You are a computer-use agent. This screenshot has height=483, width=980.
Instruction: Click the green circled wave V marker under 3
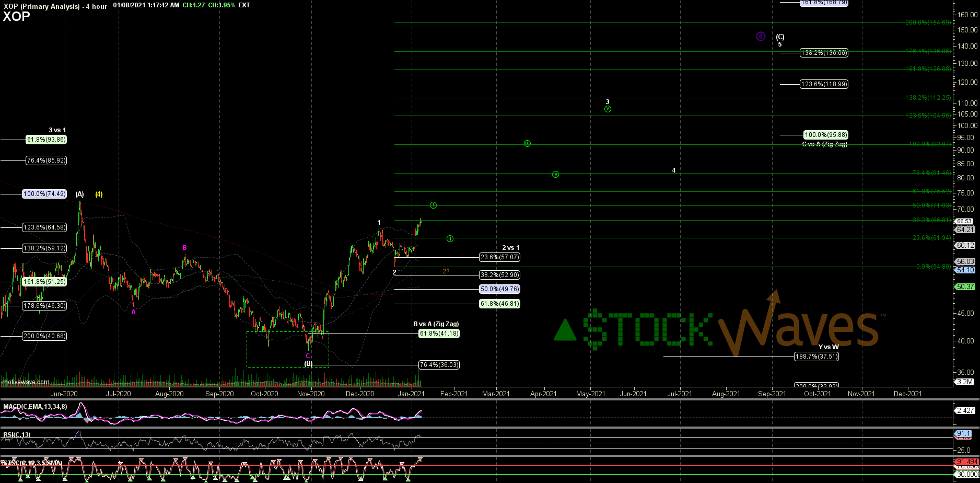pos(608,109)
